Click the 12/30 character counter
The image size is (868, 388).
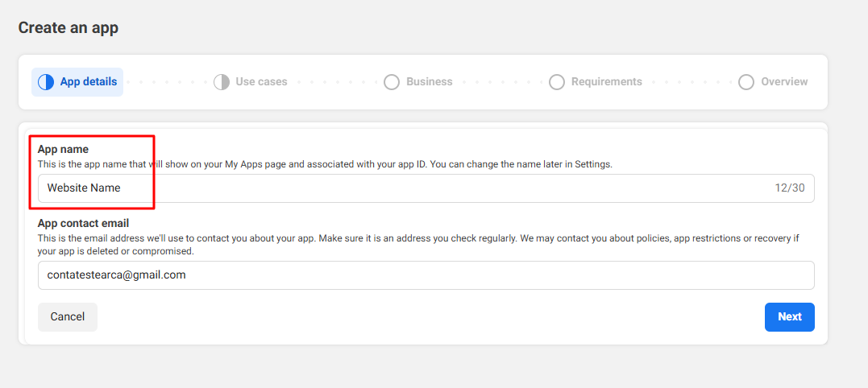click(789, 188)
